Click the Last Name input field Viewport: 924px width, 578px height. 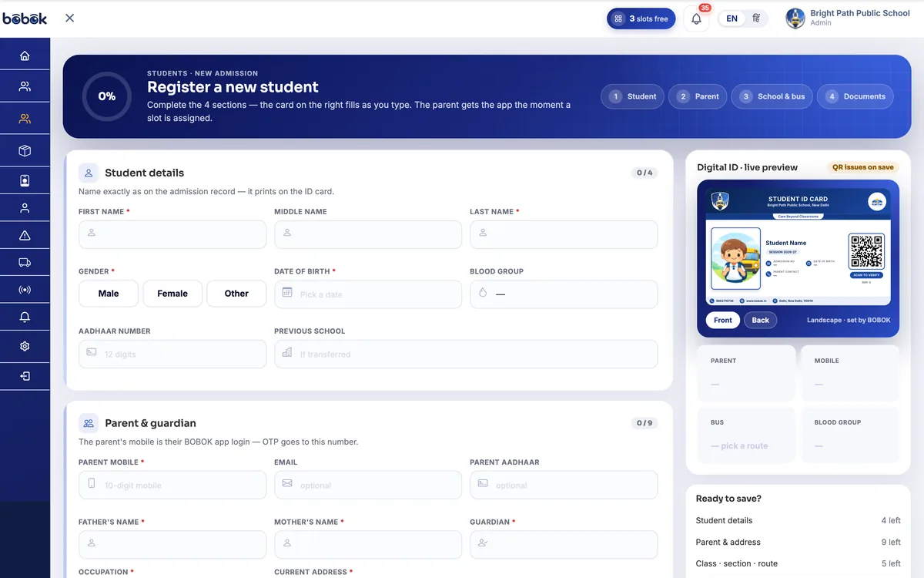[564, 234]
